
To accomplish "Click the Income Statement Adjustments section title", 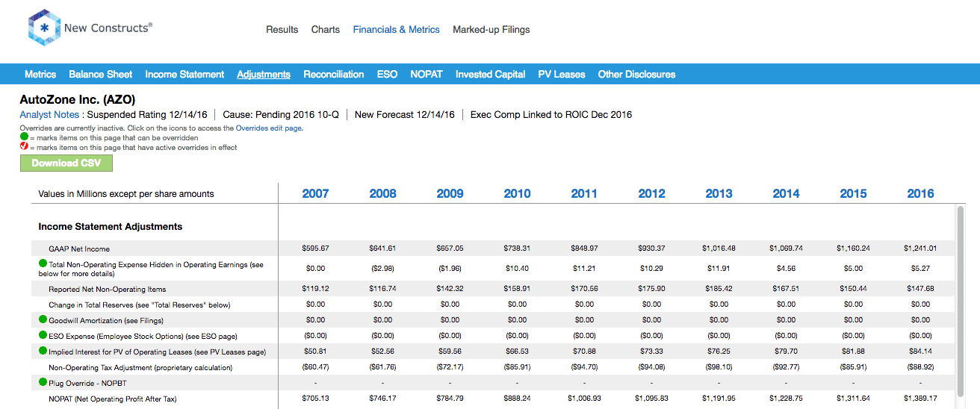I will pos(111,226).
